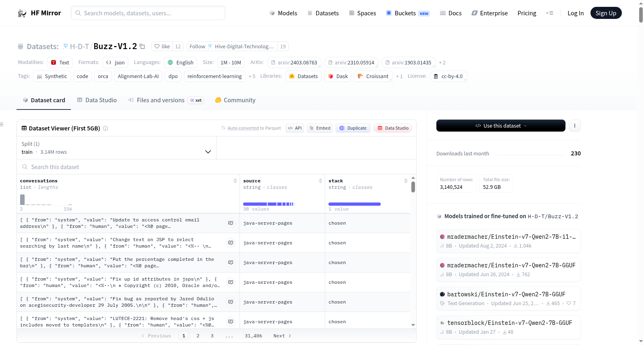Viewport: 644px width, 345px height.
Task: Go to the Next page
Action: (282, 336)
